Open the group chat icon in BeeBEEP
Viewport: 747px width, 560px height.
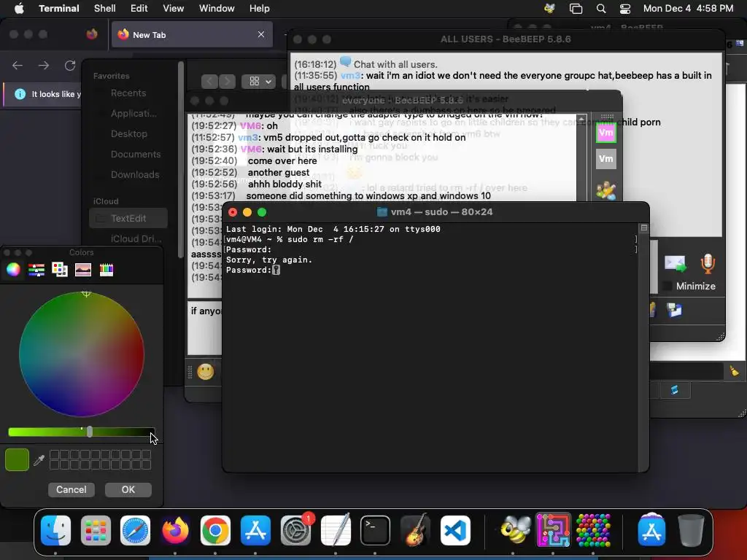[x=605, y=190]
